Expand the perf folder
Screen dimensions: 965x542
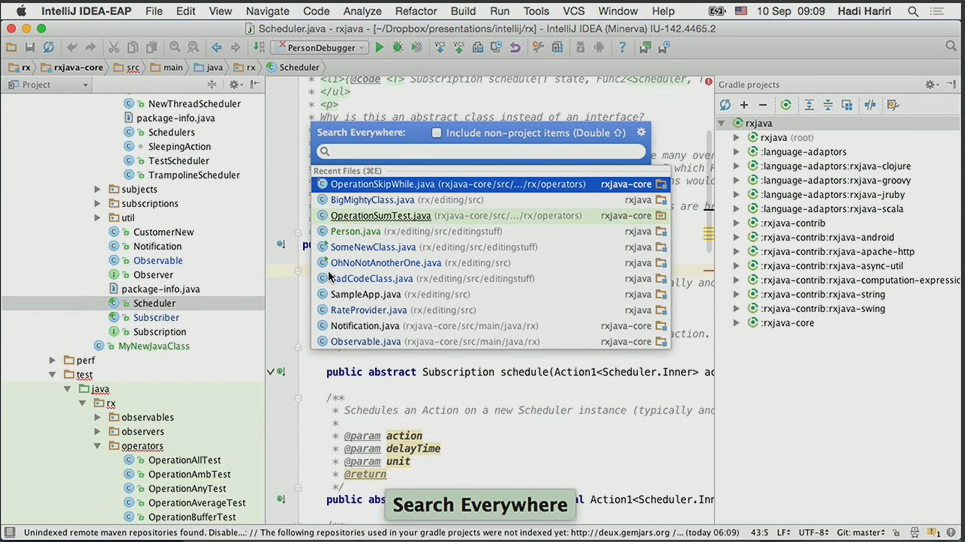[52, 361]
